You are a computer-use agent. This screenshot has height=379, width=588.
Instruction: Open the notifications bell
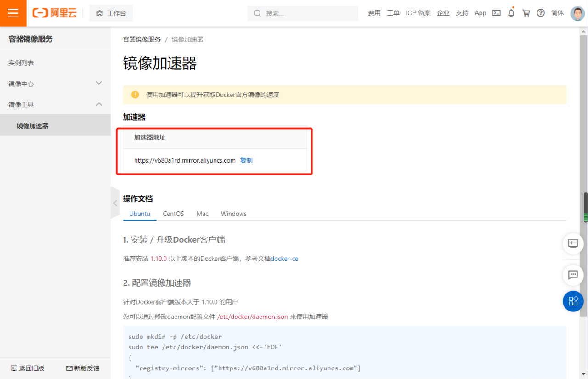511,13
